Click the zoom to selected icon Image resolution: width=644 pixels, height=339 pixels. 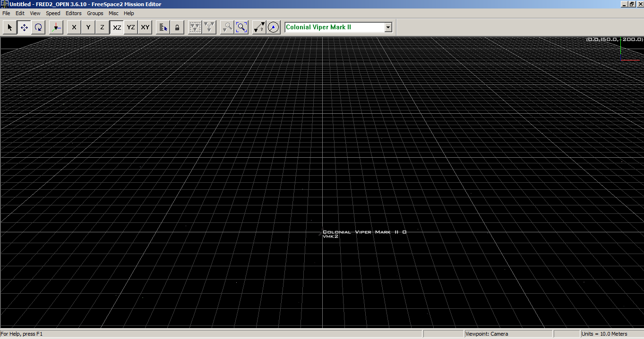(x=227, y=27)
